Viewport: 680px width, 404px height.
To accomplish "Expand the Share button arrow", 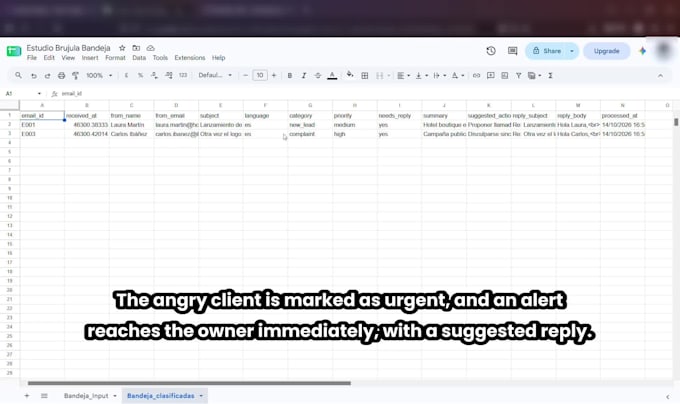I will [x=572, y=51].
